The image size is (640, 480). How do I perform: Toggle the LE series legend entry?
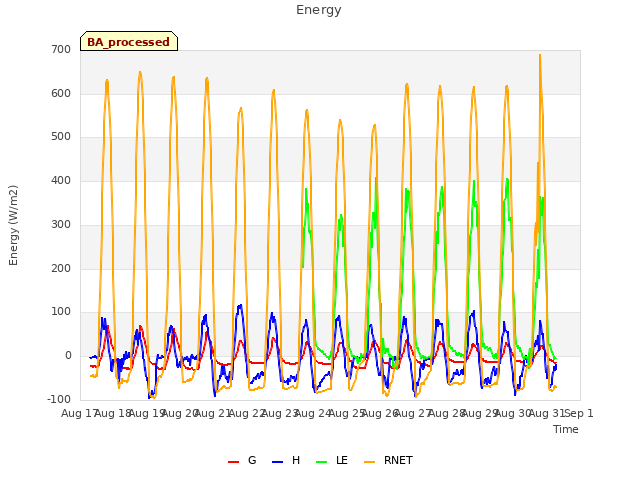pos(332,461)
